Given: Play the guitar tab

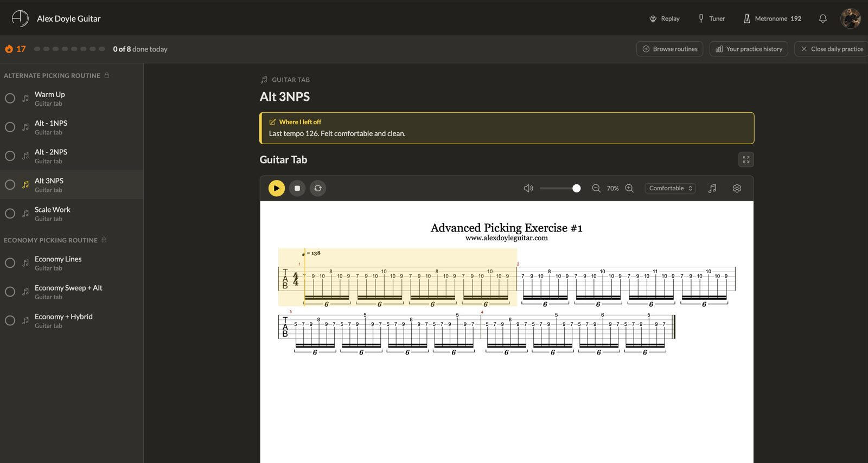Looking at the screenshot, I should 277,188.
